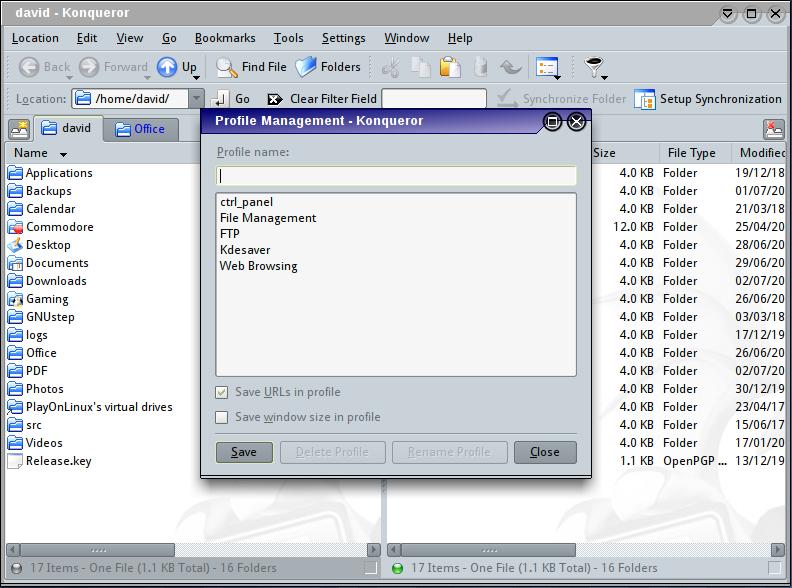Select Web Browsing profile in list
Screen dimensions: 792x588
coord(259,266)
